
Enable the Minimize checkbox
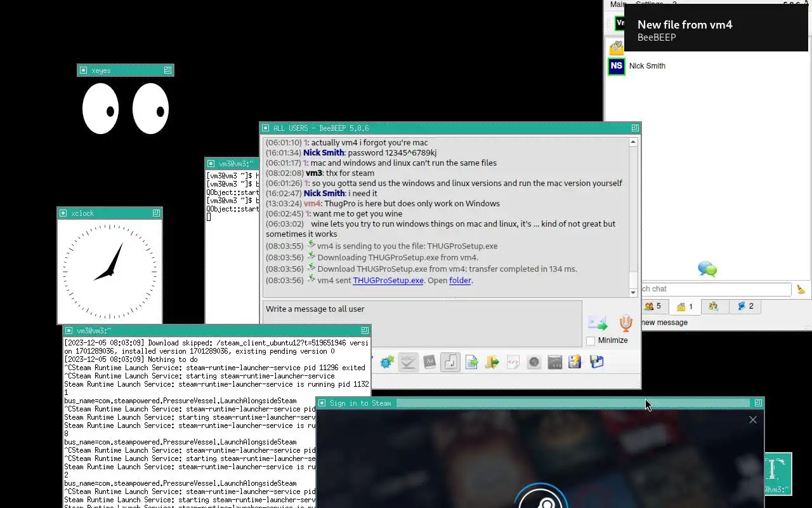click(591, 341)
